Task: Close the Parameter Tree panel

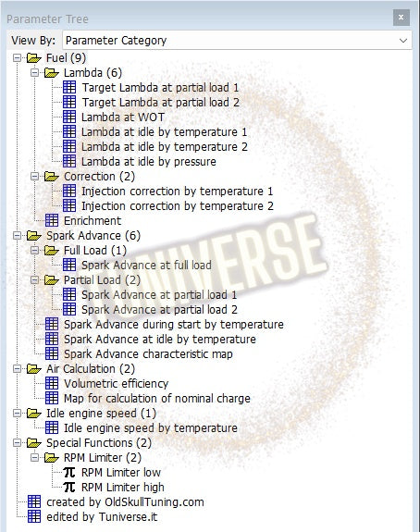Action: tap(401, 18)
